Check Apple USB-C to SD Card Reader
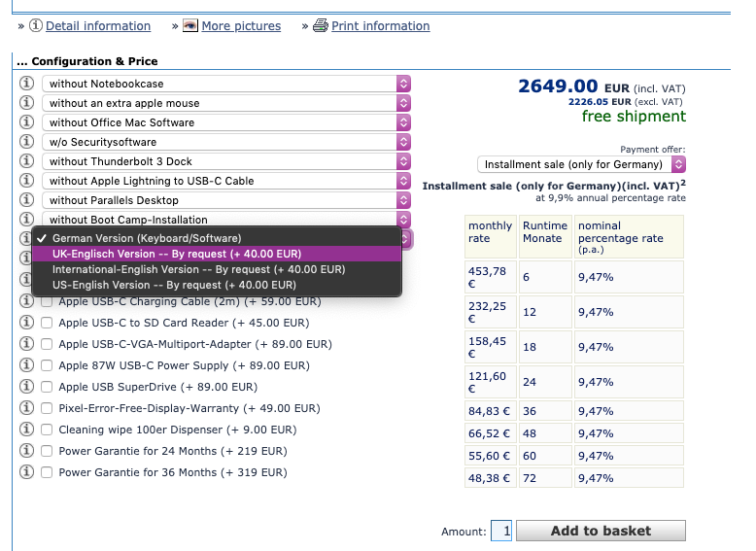This screenshot has width=756, height=551. click(47, 323)
